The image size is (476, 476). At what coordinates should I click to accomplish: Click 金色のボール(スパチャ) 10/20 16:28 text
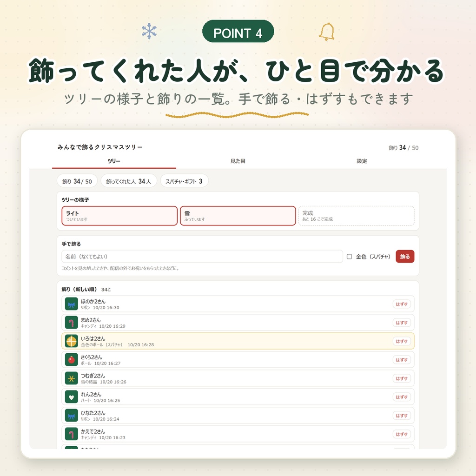[118, 344]
